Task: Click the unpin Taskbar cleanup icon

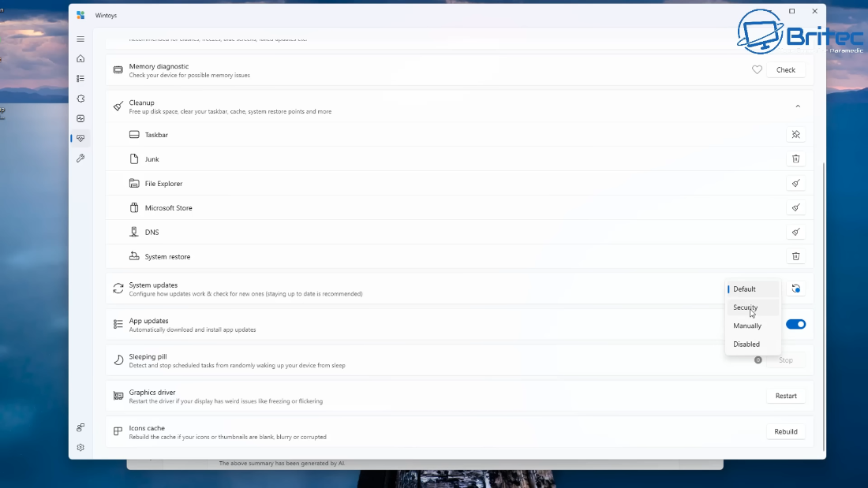Action: tap(795, 135)
